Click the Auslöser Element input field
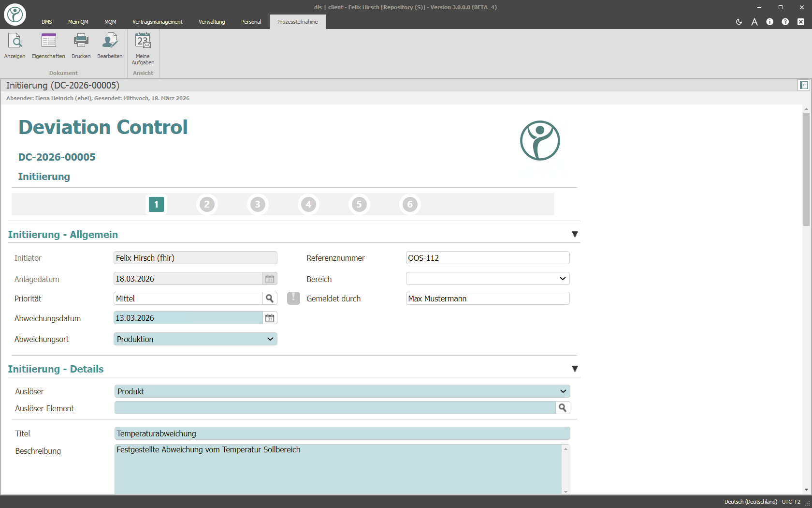Screen dimensions: 812x508 click(x=335, y=408)
